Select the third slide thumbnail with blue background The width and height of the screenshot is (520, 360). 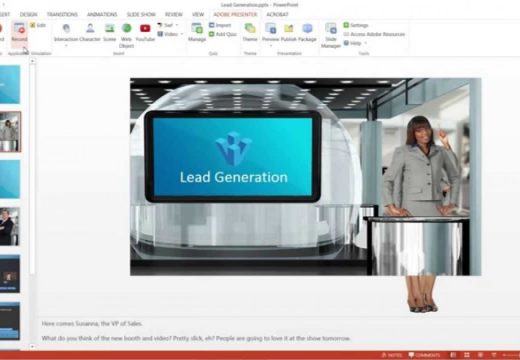click(10, 179)
